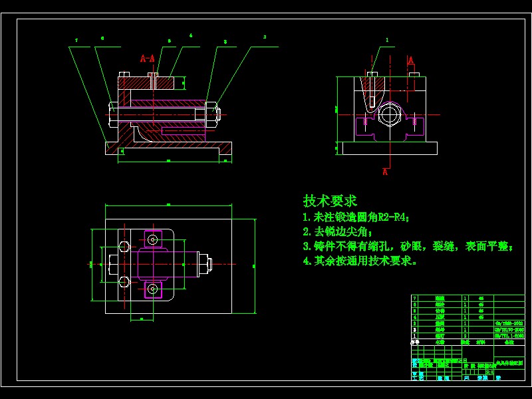Click the red A-A section view label
Image resolution: width=532 pixels, height=399 pixels.
(x=148, y=59)
